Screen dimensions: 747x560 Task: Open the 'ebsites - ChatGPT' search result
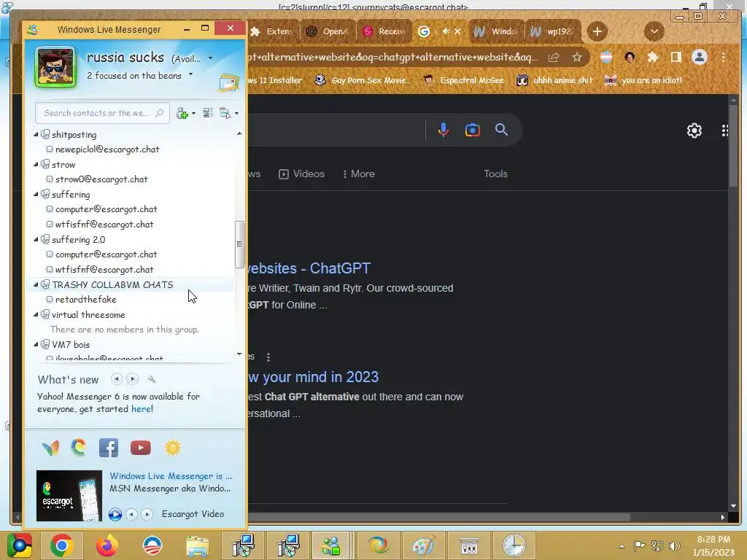(309, 268)
